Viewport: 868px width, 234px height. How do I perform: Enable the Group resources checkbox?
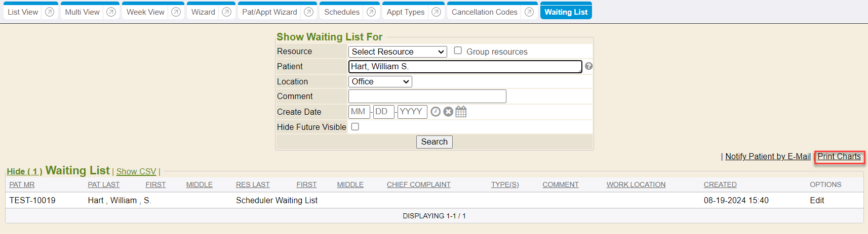(x=458, y=51)
